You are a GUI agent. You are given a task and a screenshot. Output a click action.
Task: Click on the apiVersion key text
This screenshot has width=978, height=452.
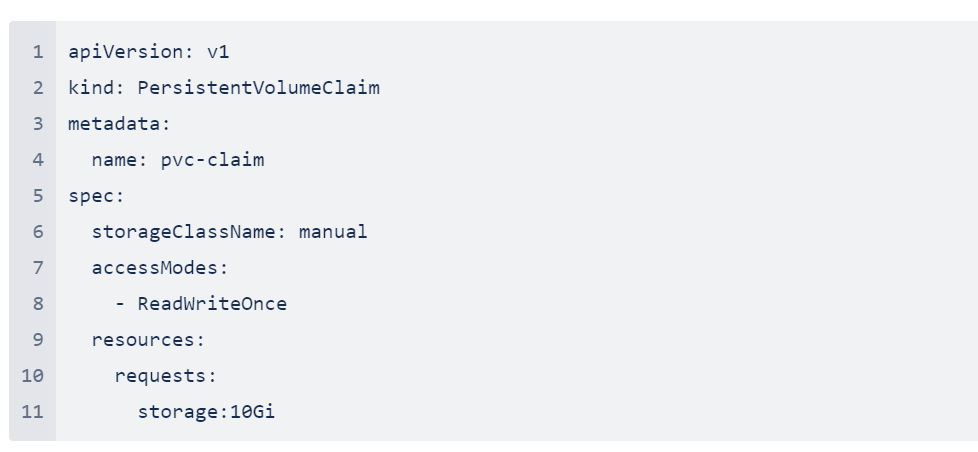(x=125, y=52)
